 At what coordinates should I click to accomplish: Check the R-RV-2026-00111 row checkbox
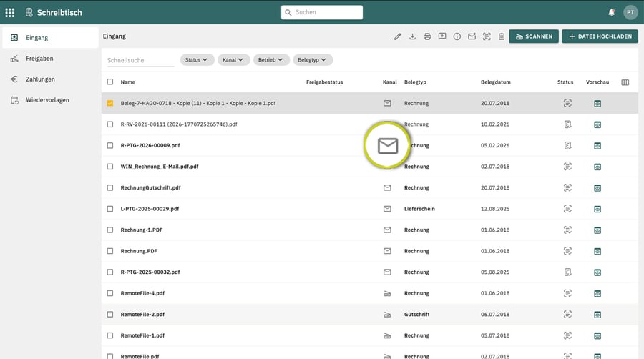coord(110,124)
